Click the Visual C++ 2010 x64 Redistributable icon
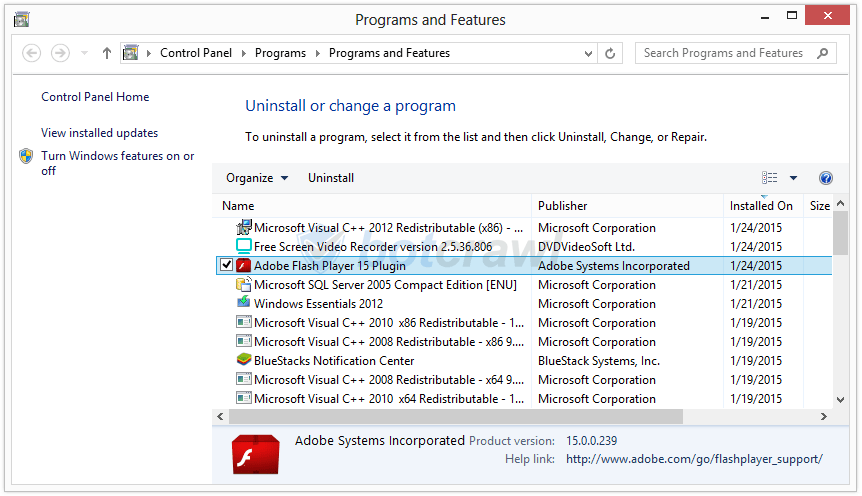This screenshot has width=862, height=496. coord(244,398)
